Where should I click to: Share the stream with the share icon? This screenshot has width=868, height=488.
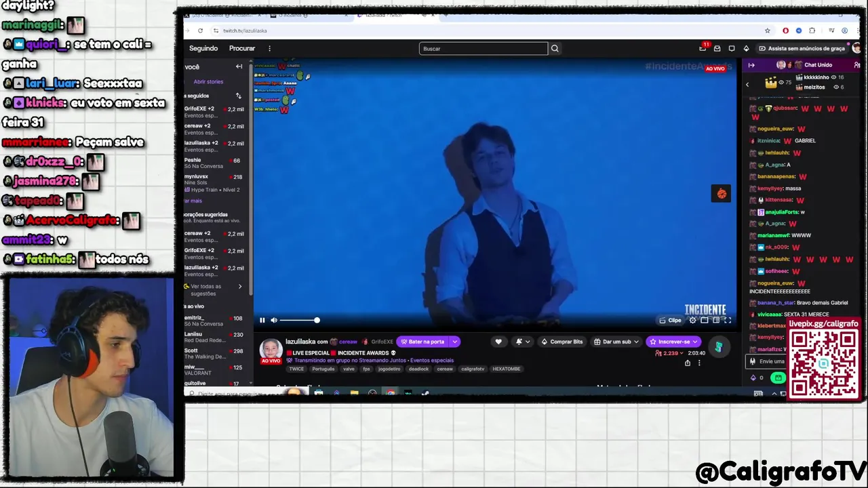pos(688,363)
